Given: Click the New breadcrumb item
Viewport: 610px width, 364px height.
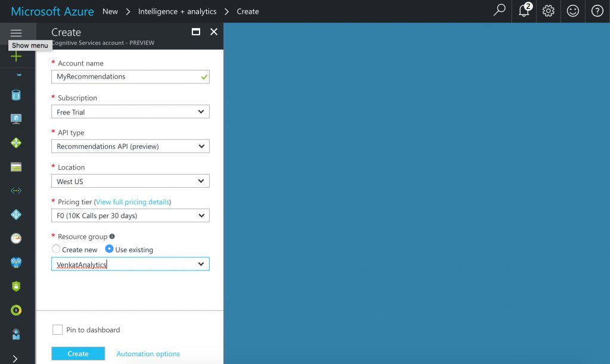Looking at the screenshot, I should 110,11.
